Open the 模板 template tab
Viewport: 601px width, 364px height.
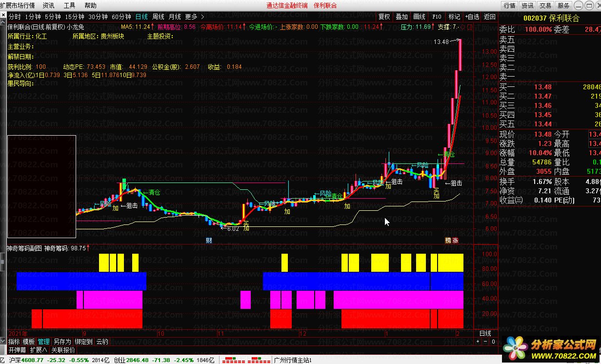(29, 342)
